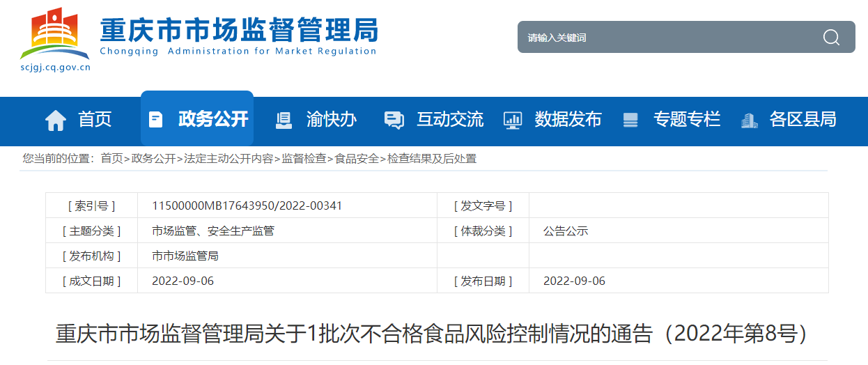
Task: Open the 首页 navigation menu item
Action: coord(95,119)
